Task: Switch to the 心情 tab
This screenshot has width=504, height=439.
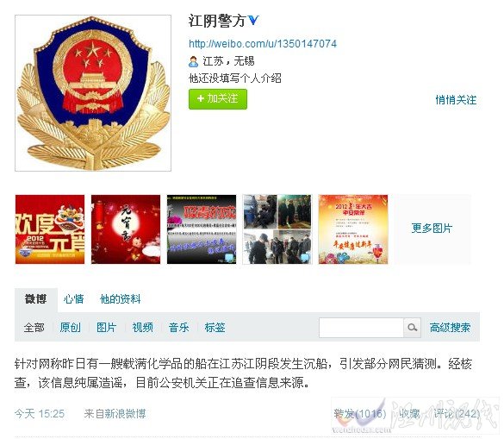Action: tap(73, 299)
